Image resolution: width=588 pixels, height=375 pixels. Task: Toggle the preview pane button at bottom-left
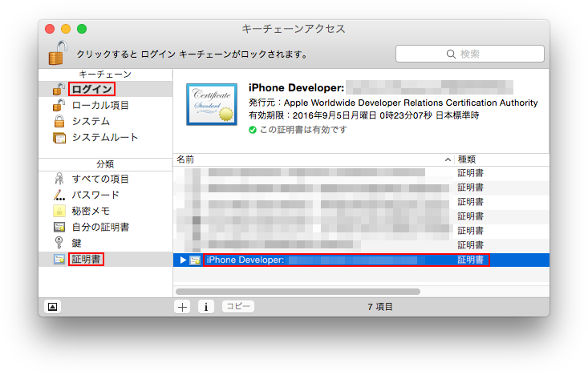(x=52, y=307)
